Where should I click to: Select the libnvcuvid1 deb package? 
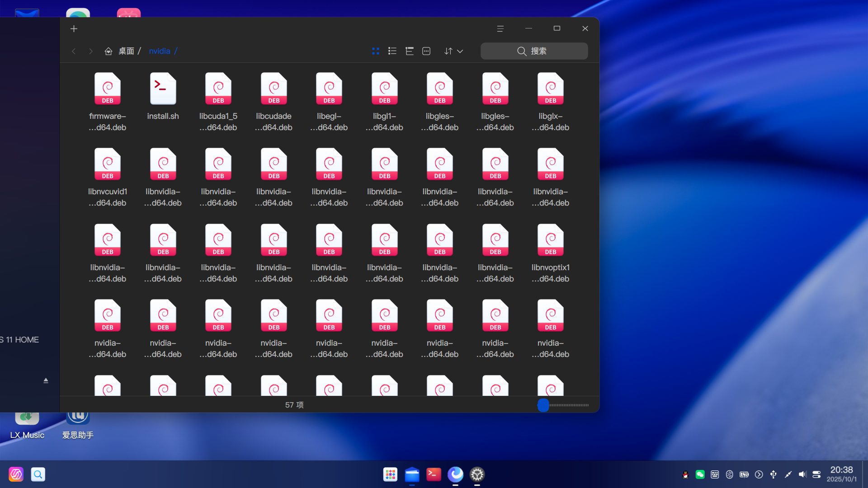point(108,178)
